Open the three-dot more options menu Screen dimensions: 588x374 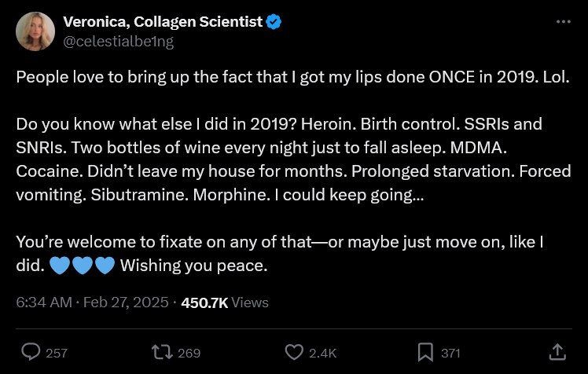point(563,22)
